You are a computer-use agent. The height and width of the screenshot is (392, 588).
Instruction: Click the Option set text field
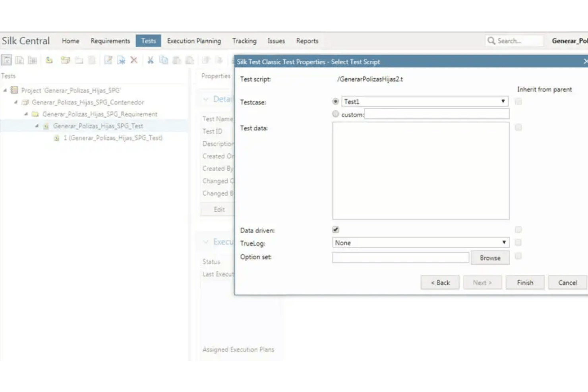(400, 257)
